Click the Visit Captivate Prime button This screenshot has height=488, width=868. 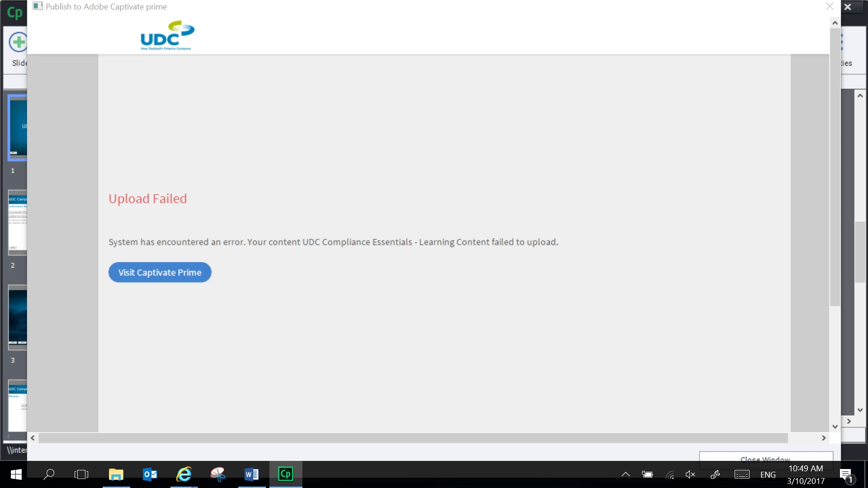pos(160,272)
